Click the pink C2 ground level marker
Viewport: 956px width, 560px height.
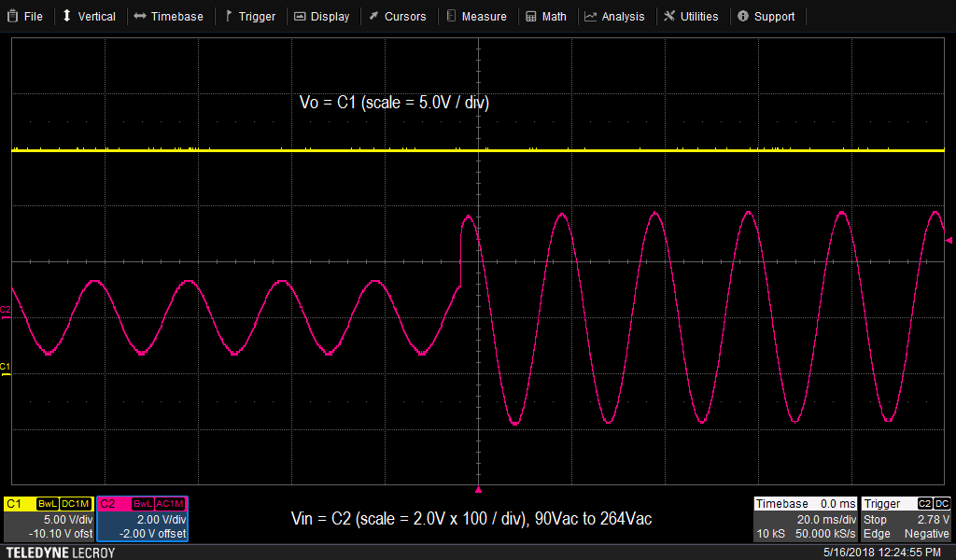pyautogui.click(x=6, y=310)
